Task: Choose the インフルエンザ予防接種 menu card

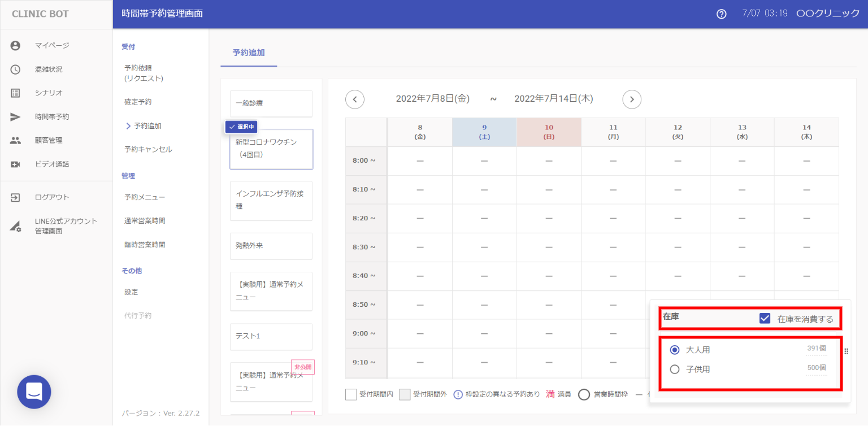Action: coord(271,201)
